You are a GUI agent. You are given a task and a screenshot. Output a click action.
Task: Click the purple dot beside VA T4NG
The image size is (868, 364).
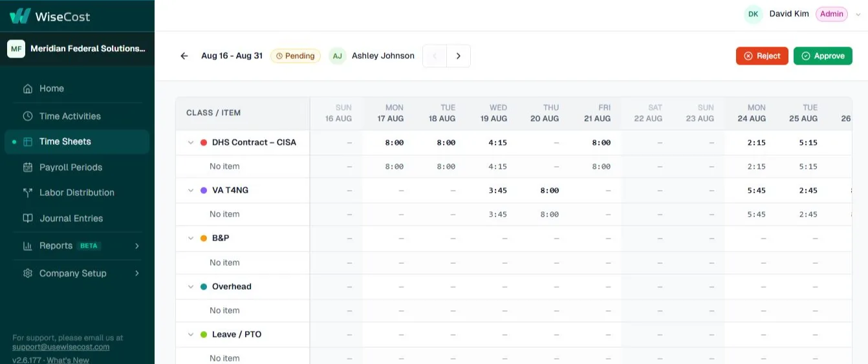click(204, 191)
